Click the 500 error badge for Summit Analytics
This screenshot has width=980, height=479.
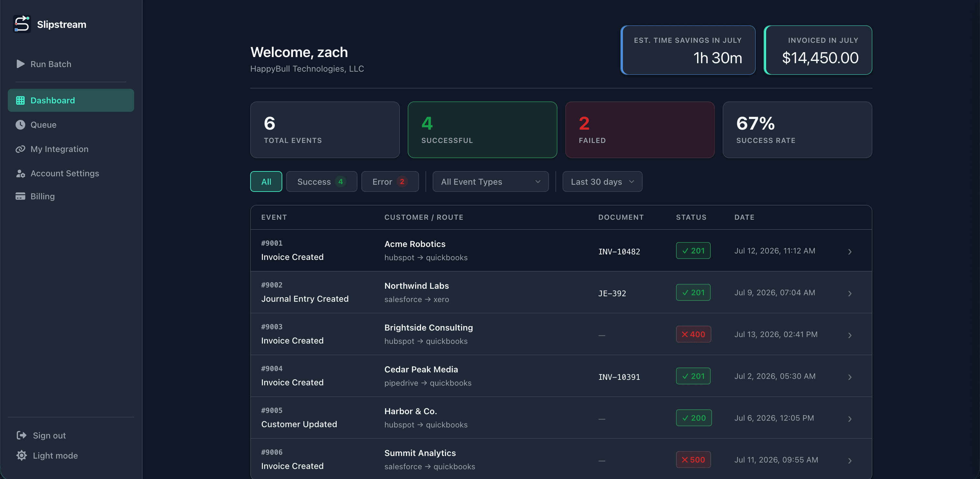693,460
